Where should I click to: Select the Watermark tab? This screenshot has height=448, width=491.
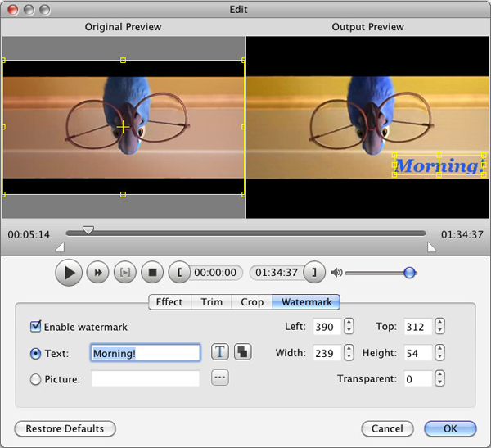[306, 302]
